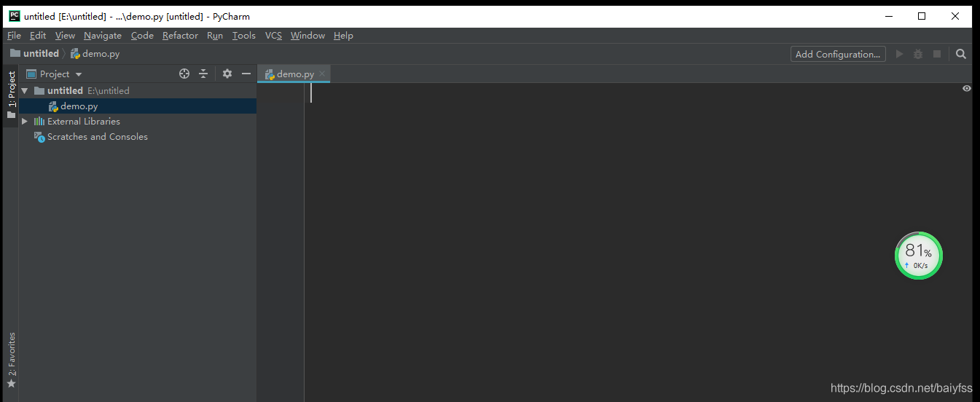
Task: Click the Locate/Scroll from Source target icon
Action: tap(184, 74)
